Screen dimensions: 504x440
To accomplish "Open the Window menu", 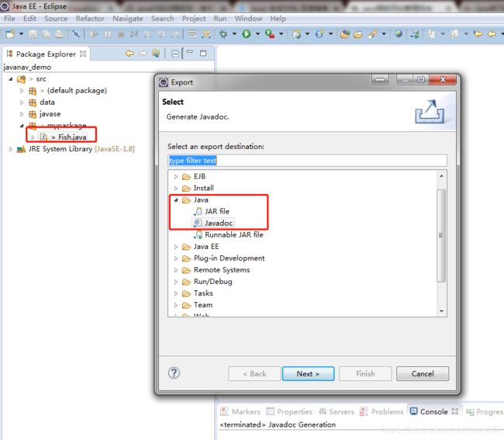I will tap(248, 19).
